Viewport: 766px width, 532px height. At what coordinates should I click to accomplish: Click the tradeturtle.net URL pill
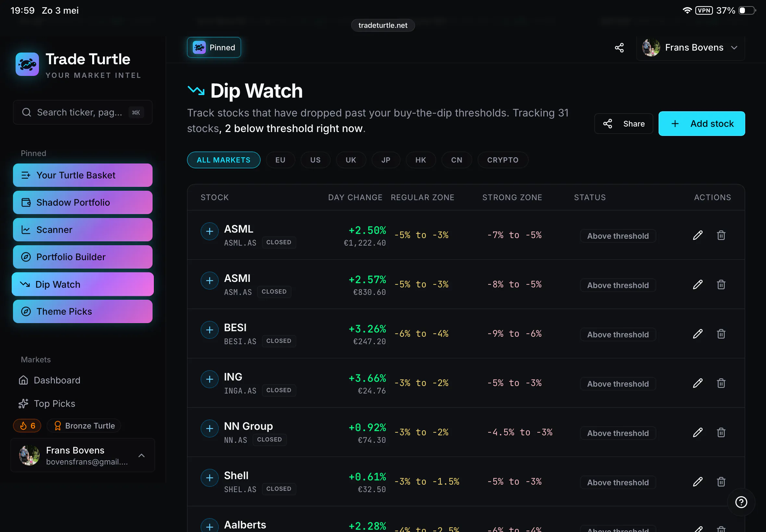[x=383, y=25]
